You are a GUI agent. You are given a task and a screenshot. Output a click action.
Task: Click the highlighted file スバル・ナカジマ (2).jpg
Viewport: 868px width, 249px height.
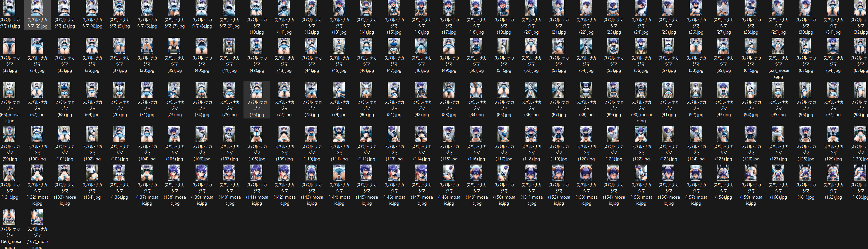(x=37, y=15)
